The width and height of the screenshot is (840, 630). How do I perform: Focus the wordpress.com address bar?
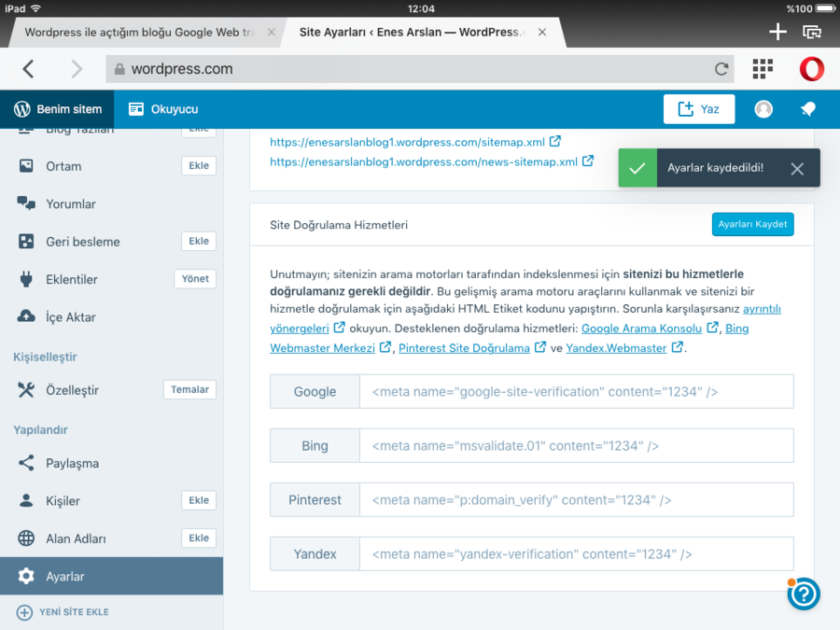(x=420, y=68)
